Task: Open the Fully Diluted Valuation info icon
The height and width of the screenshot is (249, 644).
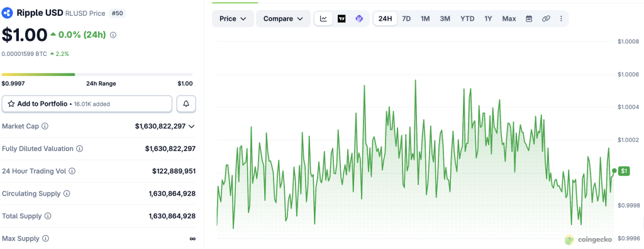Action: [x=80, y=148]
